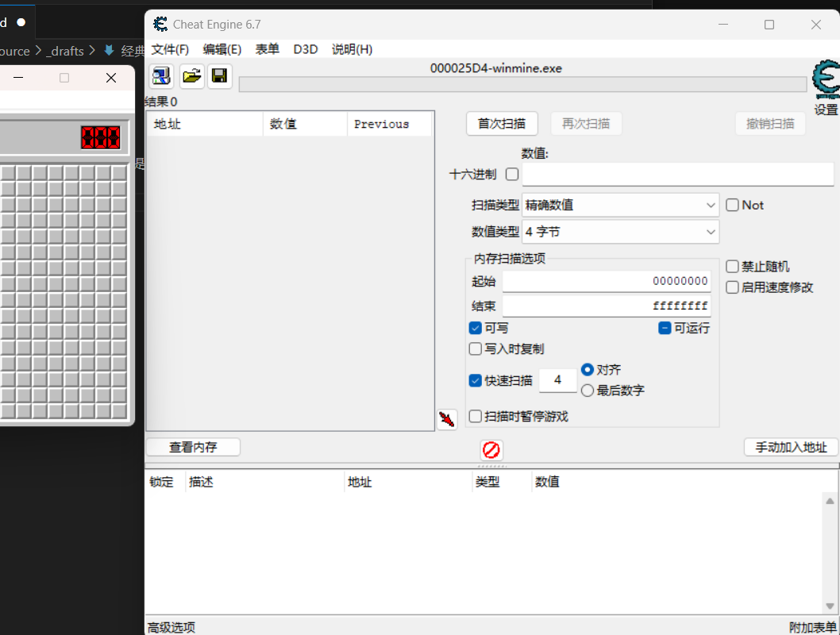Click the 数值 input field

[678, 175]
